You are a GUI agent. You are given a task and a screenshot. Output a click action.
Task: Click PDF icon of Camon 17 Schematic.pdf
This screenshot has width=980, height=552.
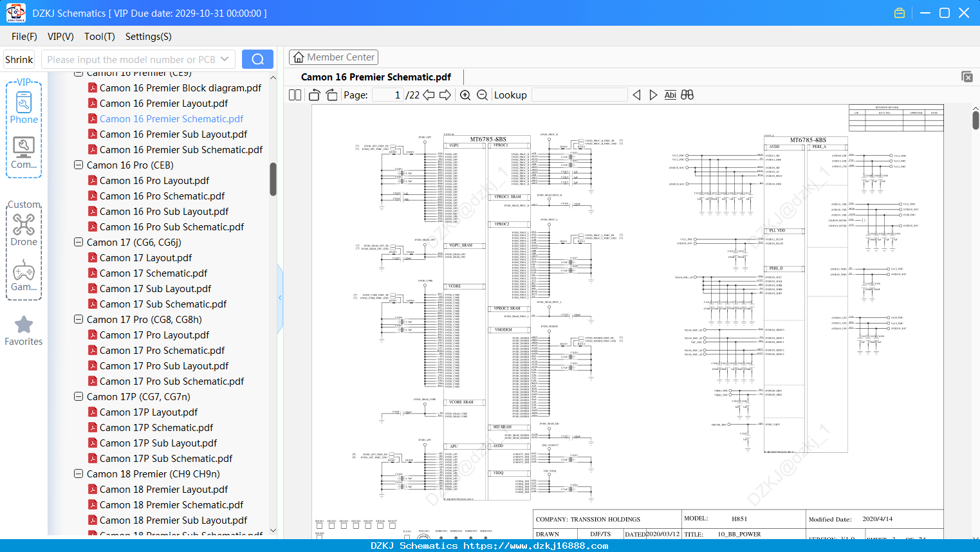93,273
